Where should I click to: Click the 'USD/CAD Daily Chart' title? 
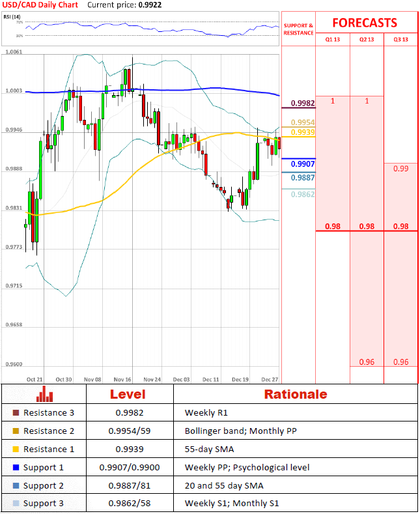pos(40,5)
